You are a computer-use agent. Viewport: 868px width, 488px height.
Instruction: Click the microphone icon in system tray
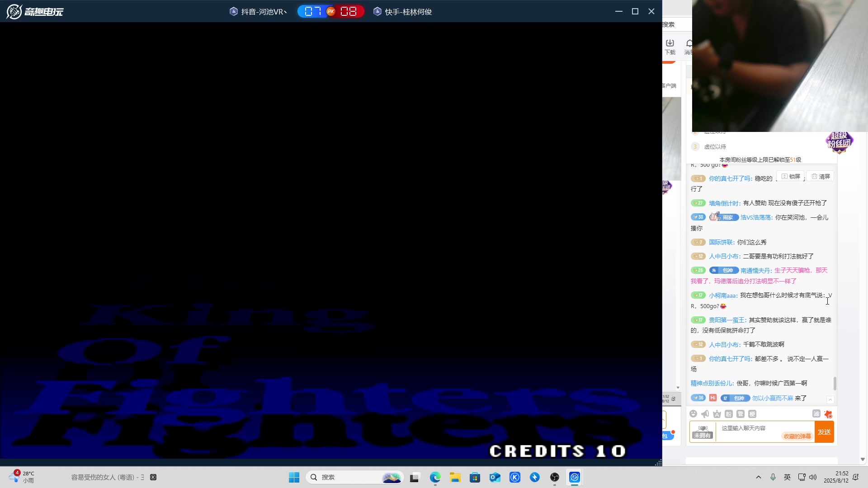point(773,477)
